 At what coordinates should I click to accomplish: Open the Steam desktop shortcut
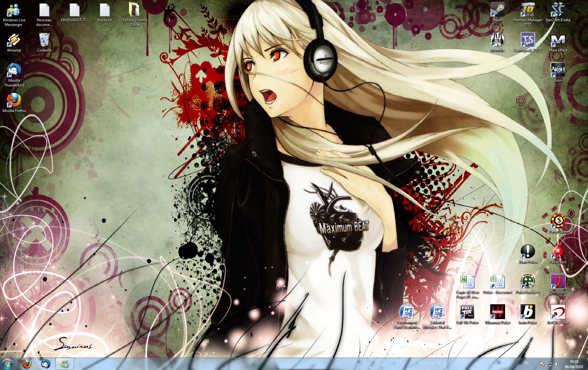click(x=497, y=13)
